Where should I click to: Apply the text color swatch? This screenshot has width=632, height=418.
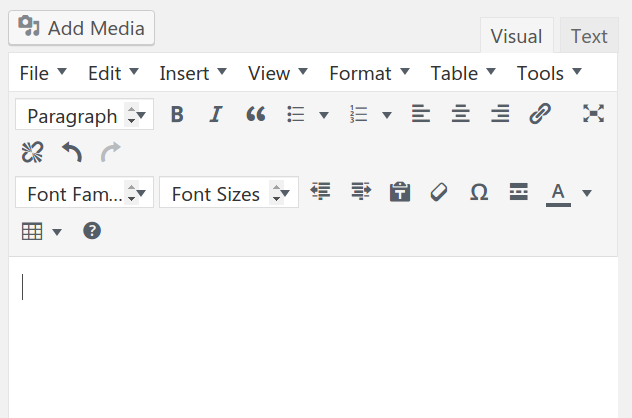(558, 193)
